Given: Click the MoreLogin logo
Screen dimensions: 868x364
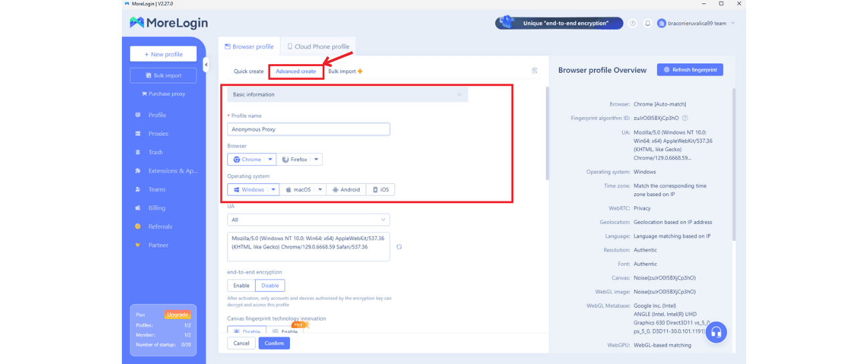Looking at the screenshot, I should [169, 23].
